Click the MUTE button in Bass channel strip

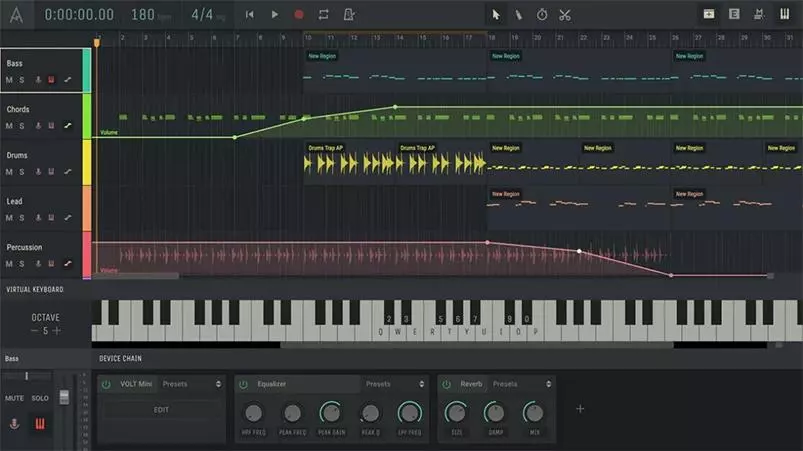[14, 398]
